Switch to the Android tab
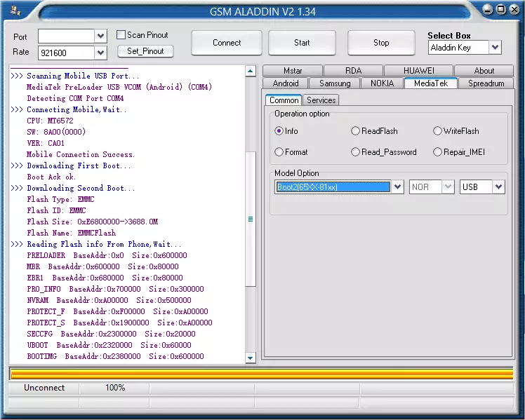Screen dimensions: 525x420 click(x=285, y=83)
